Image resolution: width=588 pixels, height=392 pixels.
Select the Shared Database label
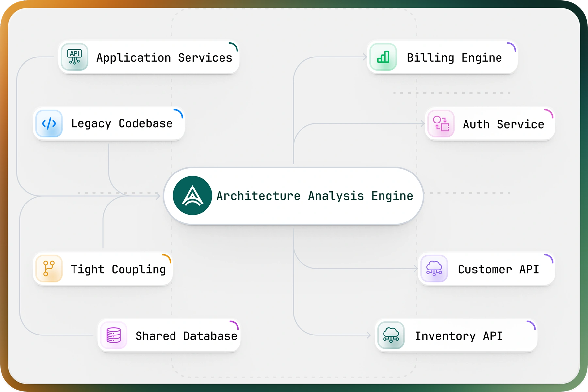[186, 336]
